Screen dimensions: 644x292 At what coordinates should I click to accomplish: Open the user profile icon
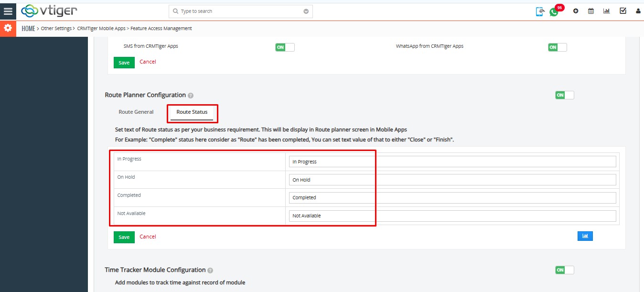[638, 11]
